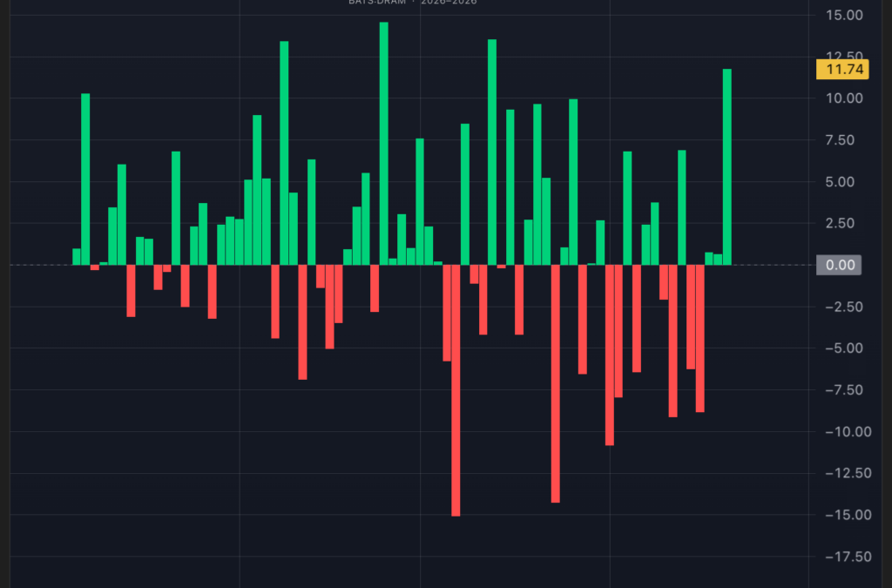Select the 15.00 price axis label

click(844, 16)
